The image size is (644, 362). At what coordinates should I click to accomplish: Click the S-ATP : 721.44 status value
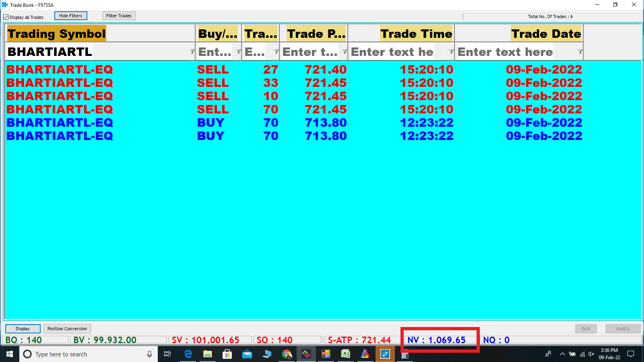coord(359,340)
